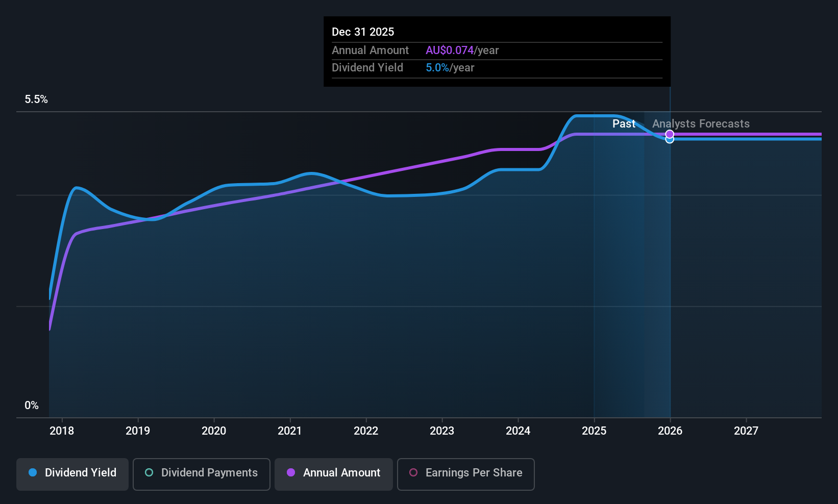
Task: Show the Earnings Per Share series
Action: click(465, 473)
